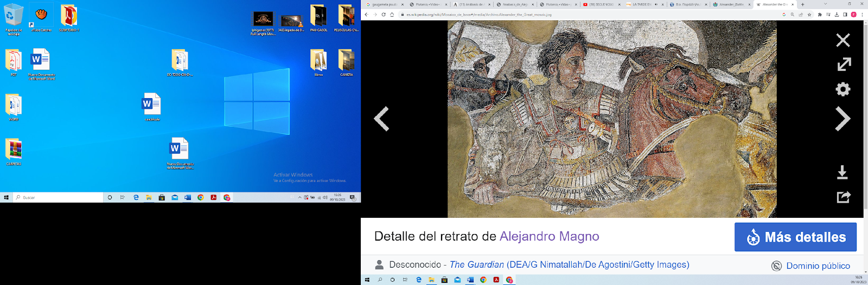
Task: Open volume control in 15:26 tray
Action: point(325,198)
